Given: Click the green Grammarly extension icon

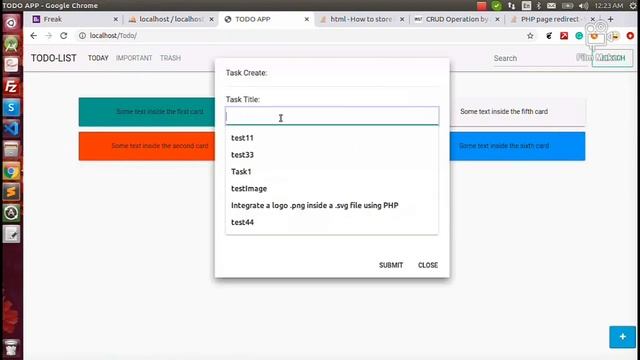Looking at the screenshot, I should click(x=579, y=36).
